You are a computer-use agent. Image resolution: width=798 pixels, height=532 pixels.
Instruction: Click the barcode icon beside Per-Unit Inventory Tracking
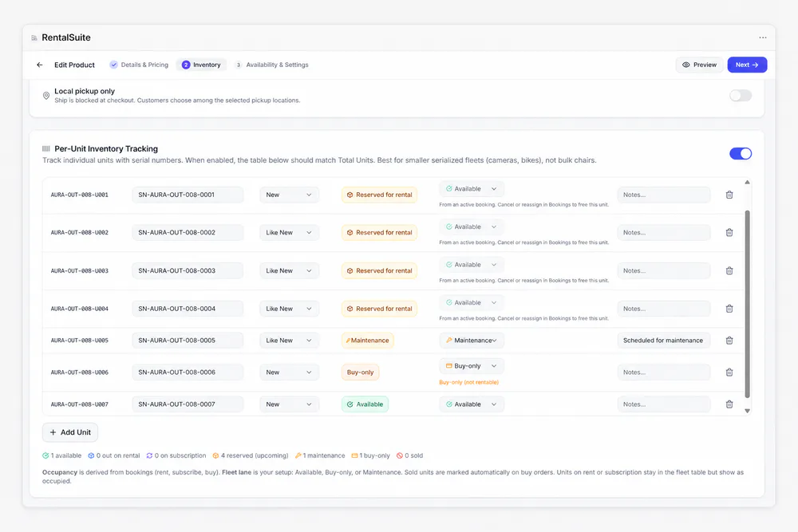point(45,148)
